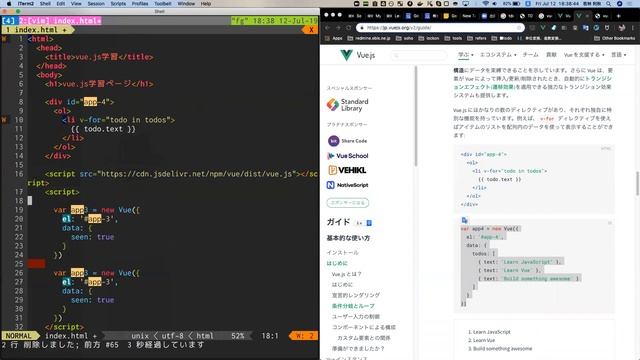Open the Vue School sponsor logo

[x=348, y=156]
